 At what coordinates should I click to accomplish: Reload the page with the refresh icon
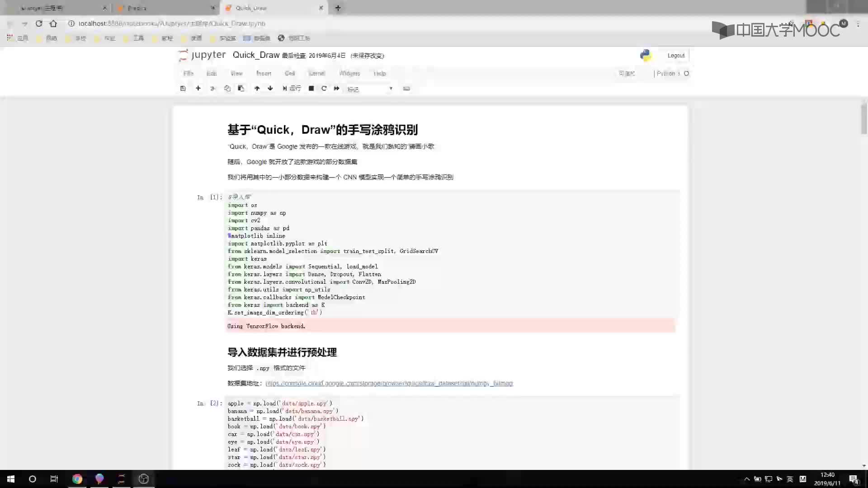pos(39,23)
